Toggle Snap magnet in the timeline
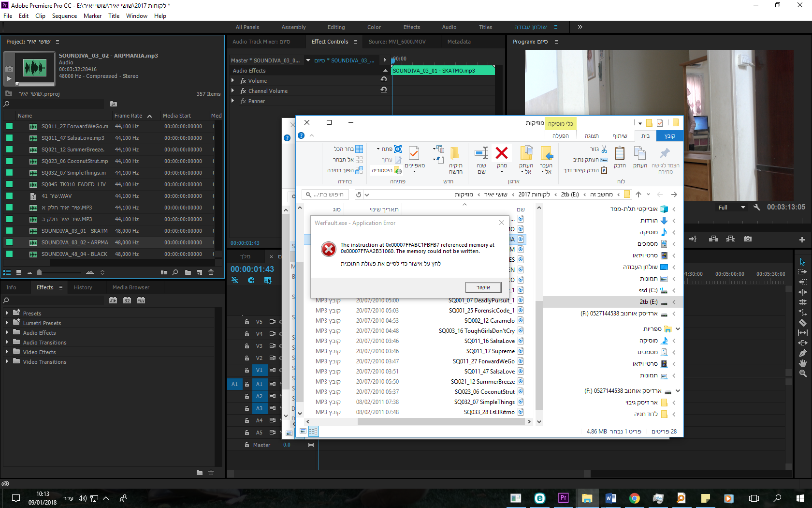812x508 pixels. (251, 280)
